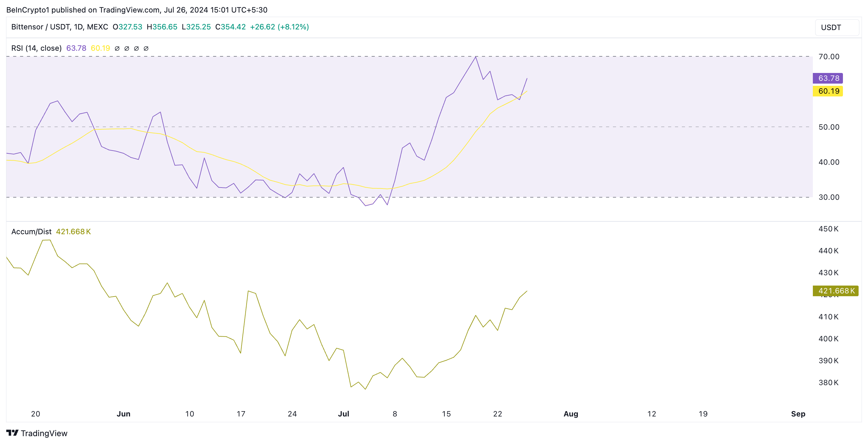Viewport: 868px width, 444px height.
Task: Click the TradingView logo icon
Action: (x=12, y=432)
